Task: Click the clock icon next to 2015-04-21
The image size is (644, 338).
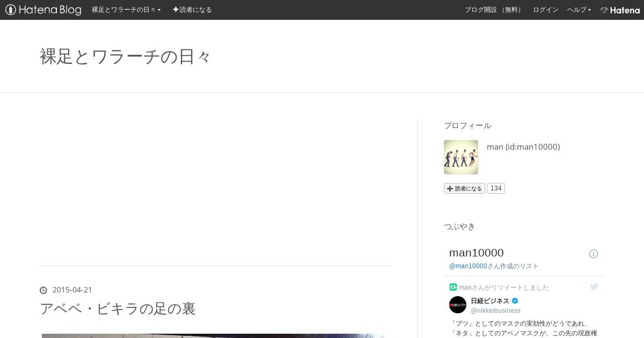Action: tap(43, 290)
